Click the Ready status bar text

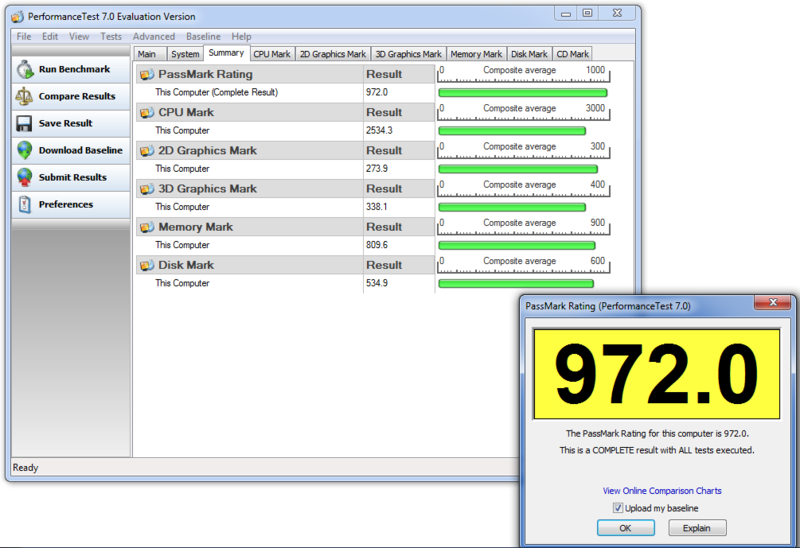26,467
